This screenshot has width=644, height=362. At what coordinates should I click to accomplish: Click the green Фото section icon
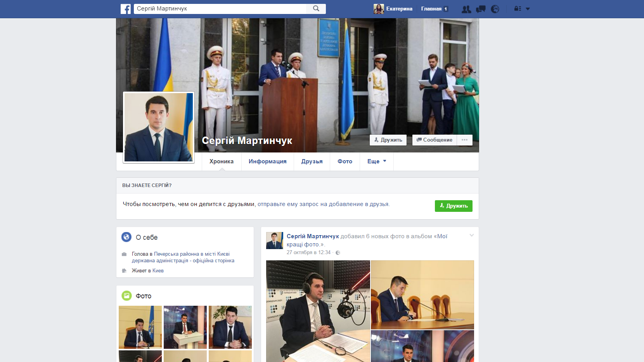pos(126,296)
